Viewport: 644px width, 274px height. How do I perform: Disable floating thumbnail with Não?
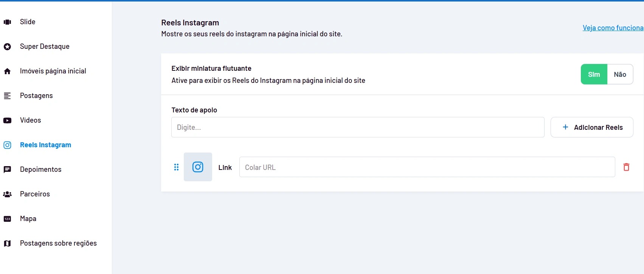coord(620,74)
